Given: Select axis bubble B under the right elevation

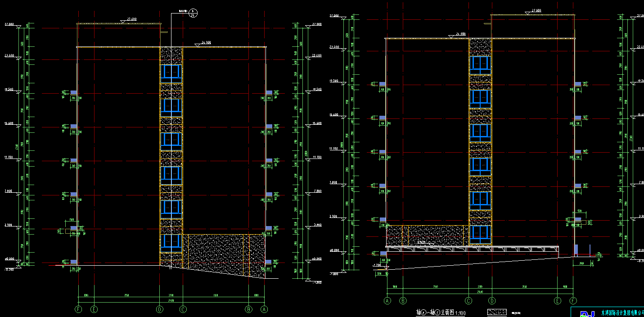Looking at the screenshot, I should tap(403, 301).
